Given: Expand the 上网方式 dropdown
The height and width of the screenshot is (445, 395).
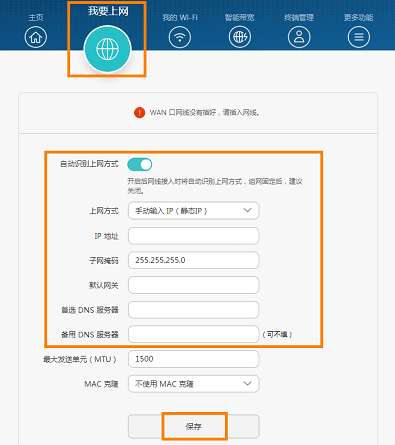Looking at the screenshot, I should click(x=193, y=211).
